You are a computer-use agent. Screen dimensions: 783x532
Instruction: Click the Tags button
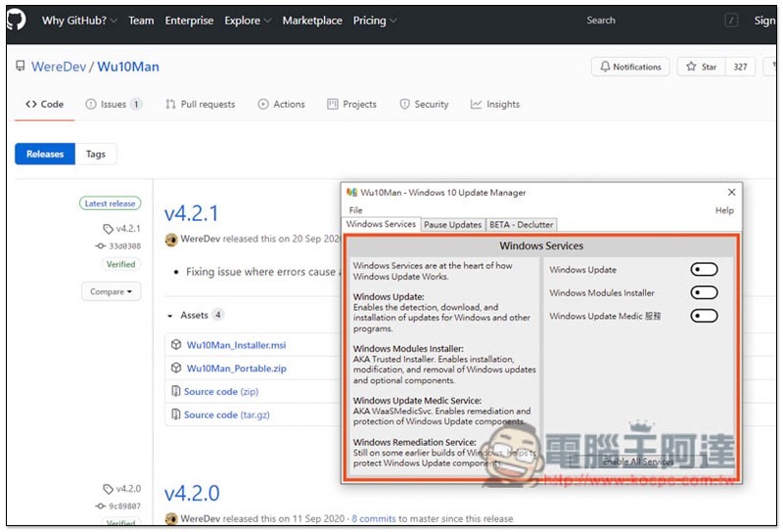coord(95,154)
